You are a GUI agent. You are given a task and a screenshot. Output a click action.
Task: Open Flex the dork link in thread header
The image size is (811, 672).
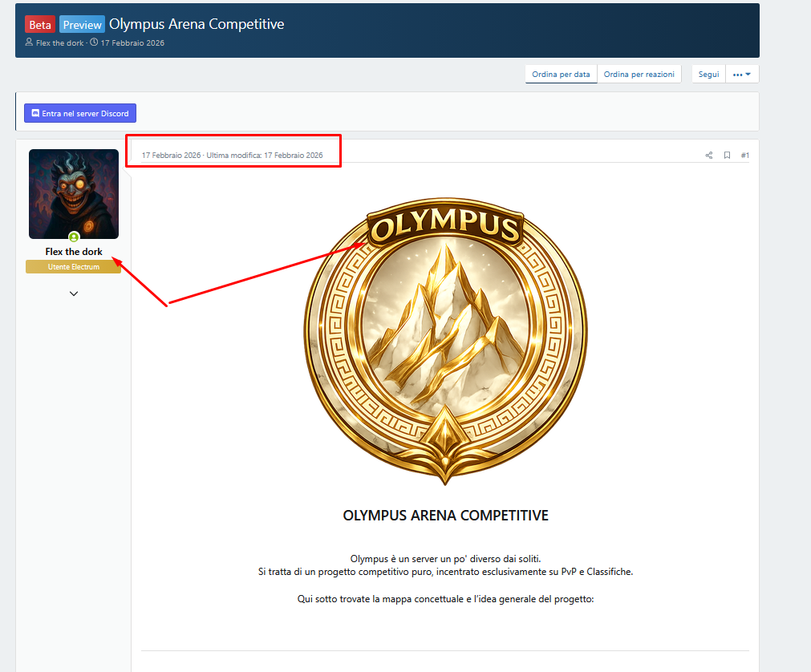pyautogui.click(x=60, y=43)
